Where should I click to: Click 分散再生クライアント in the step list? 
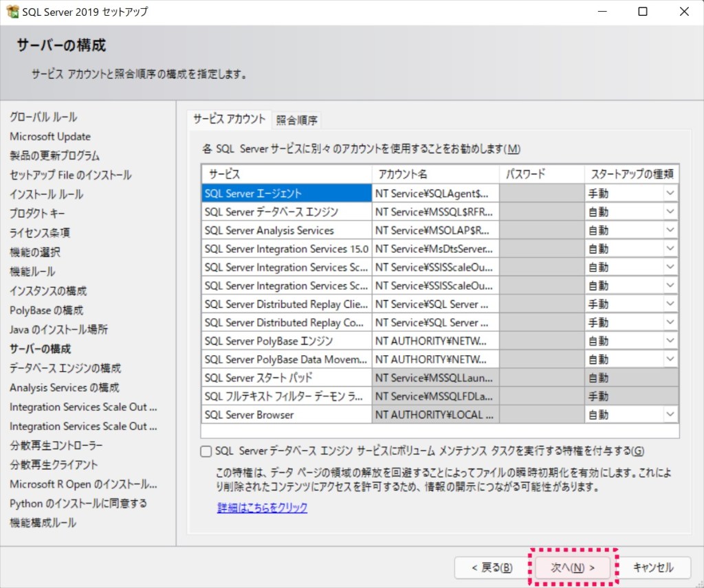point(54,464)
